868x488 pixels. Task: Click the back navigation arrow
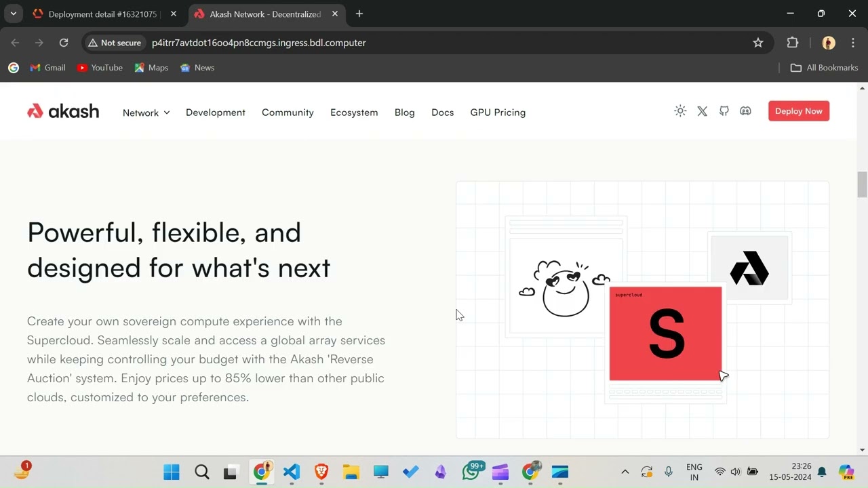coord(15,43)
